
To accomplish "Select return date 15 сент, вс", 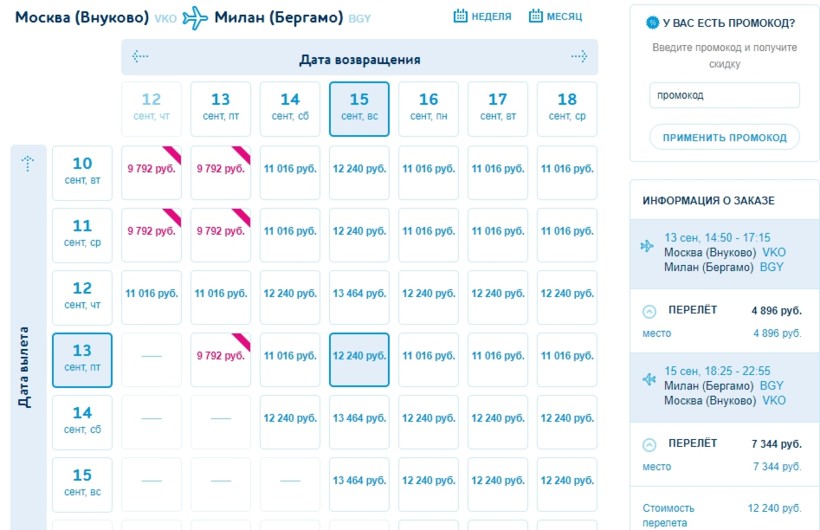I will tap(359, 108).
